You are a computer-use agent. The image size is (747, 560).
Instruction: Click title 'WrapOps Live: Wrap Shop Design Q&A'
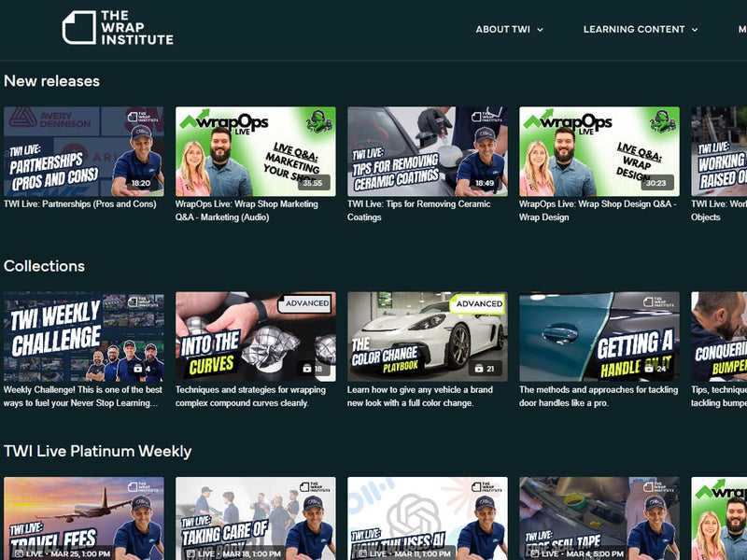point(598,211)
